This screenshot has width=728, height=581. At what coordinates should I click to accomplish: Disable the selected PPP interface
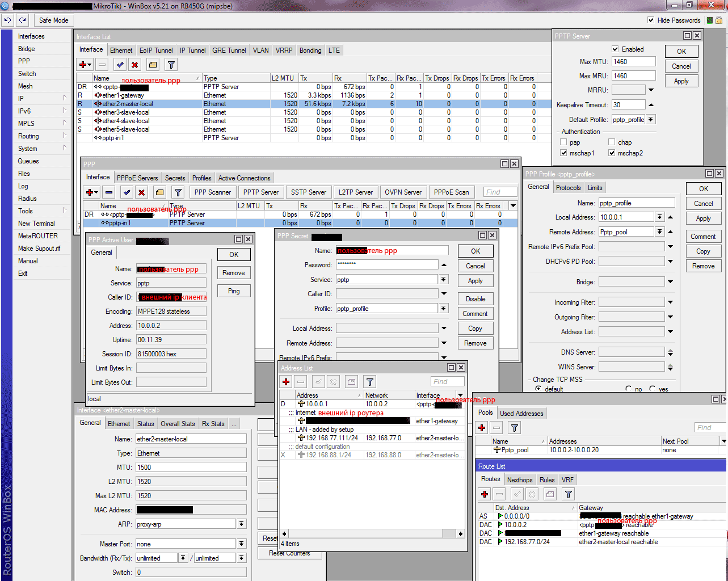coord(142,192)
